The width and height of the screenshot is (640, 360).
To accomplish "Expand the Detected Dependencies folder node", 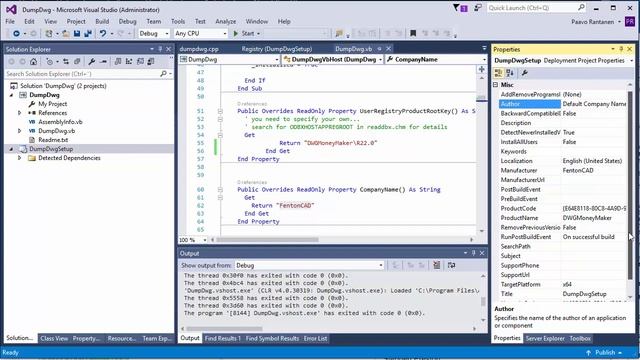I will [x=19, y=158].
